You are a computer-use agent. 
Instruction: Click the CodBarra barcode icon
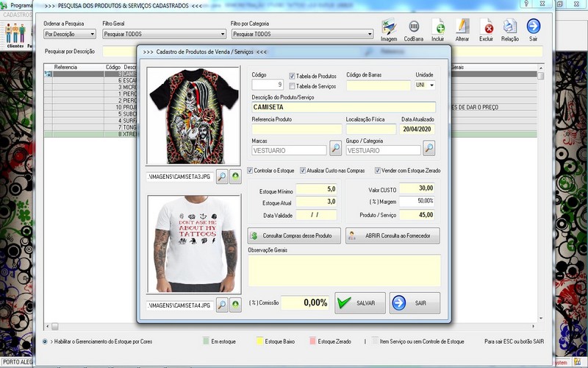point(414,29)
